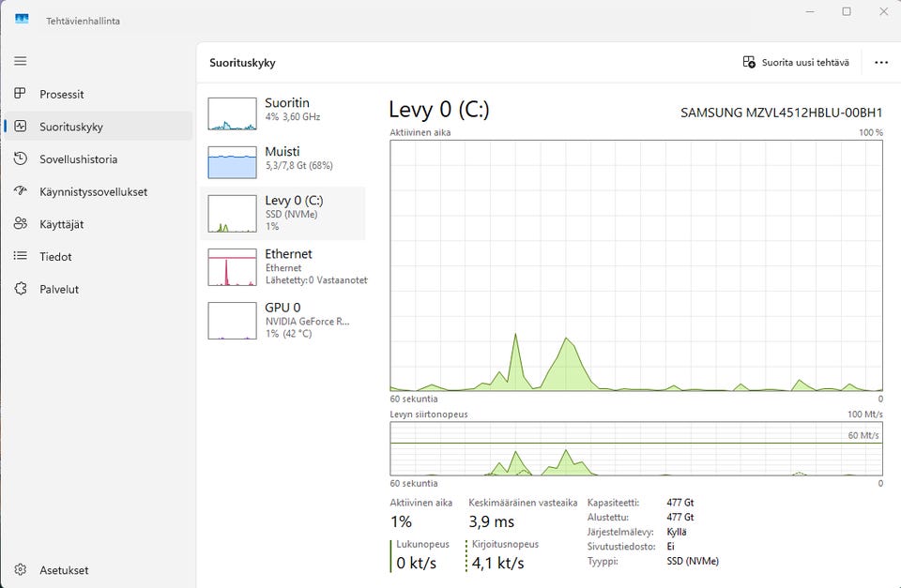Open the three-dot more options menu
901x588 pixels.
coord(881,63)
